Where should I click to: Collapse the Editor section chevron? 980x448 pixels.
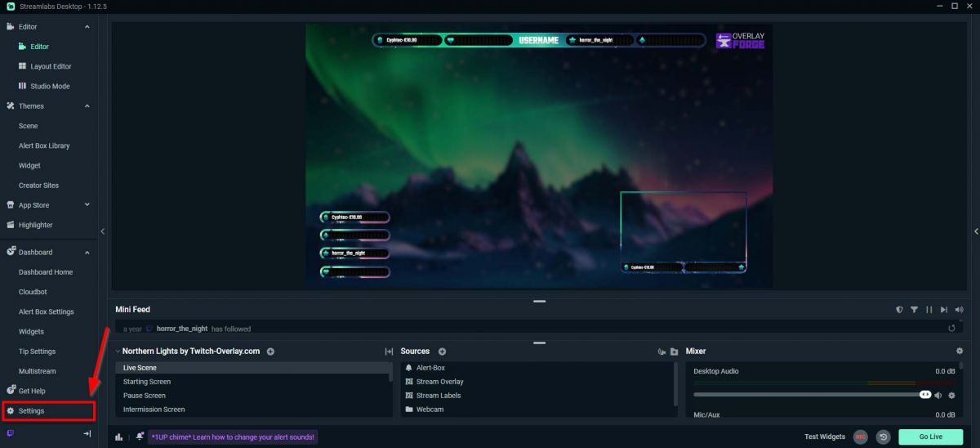87,27
